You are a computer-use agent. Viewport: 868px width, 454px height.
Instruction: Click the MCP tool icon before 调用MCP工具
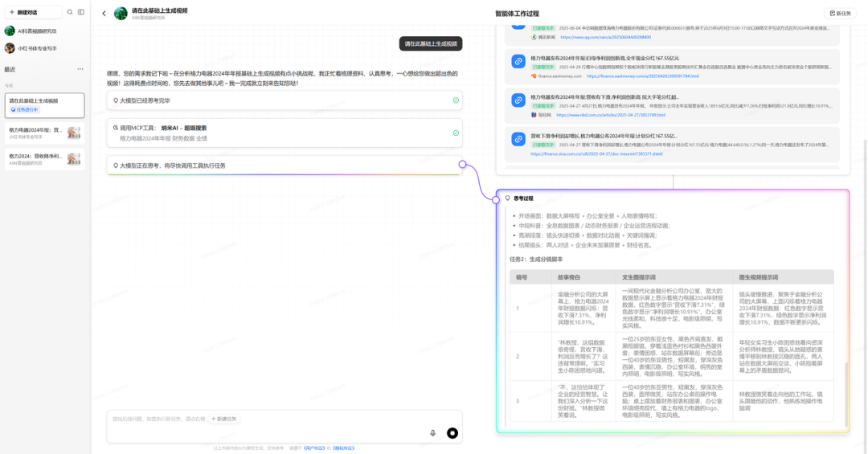[116, 128]
